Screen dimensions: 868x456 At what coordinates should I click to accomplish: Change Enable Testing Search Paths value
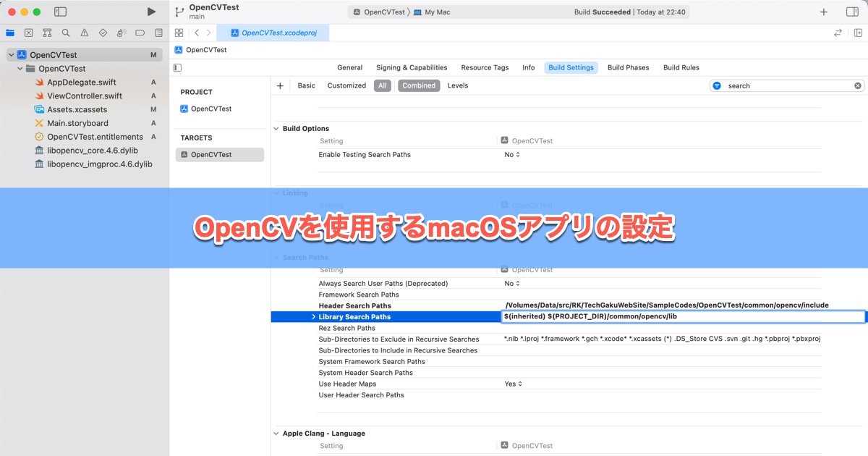512,155
